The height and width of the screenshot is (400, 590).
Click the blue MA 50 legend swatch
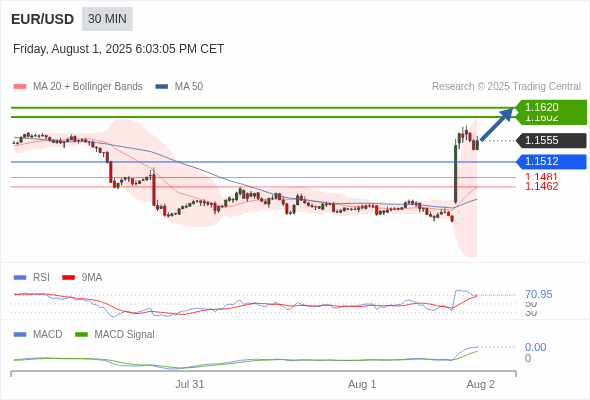[x=162, y=87]
